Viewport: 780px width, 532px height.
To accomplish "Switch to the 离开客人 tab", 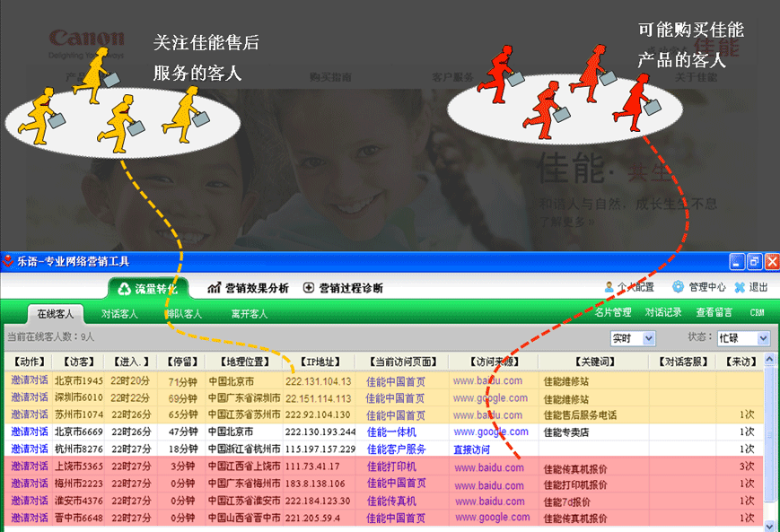I will [250, 314].
